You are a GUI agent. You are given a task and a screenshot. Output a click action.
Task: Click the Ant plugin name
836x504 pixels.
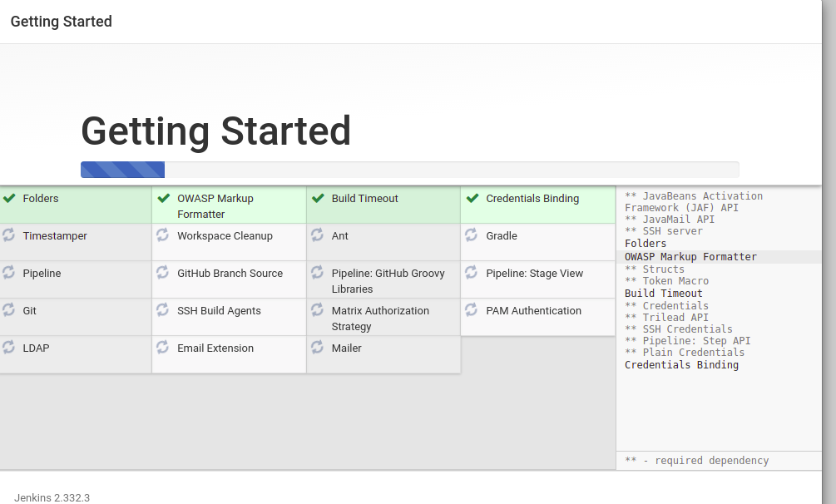[x=339, y=235]
